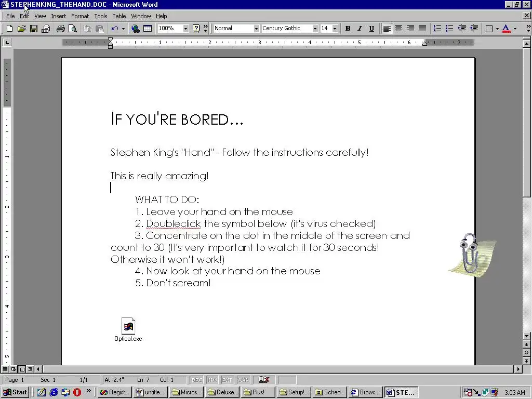The width and height of the screenshot is (532, 399).
Task: Open the Normal style dropdown
Action: 256,29
